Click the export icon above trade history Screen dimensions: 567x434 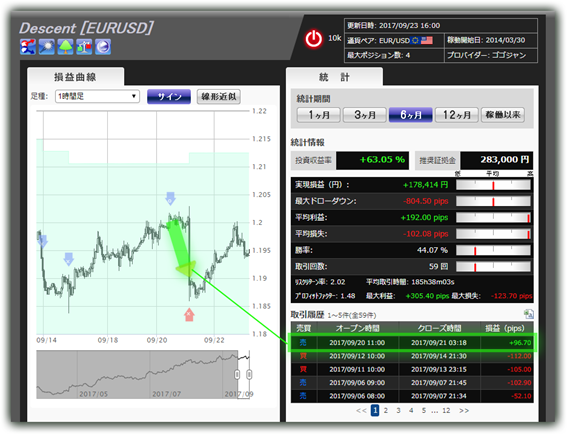(x=528, y=314)
